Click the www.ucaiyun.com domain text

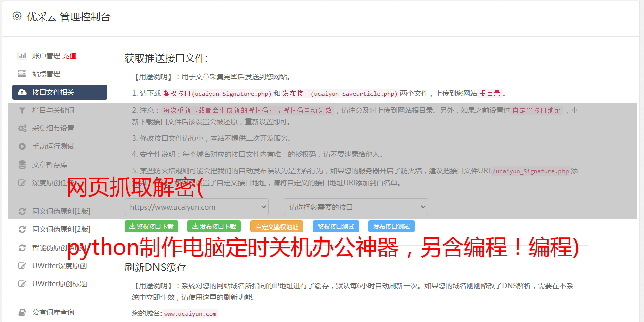click(190, 314)
